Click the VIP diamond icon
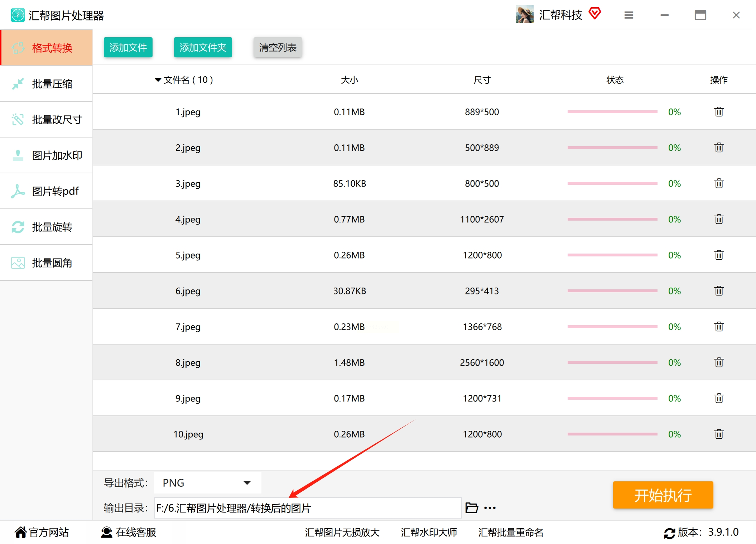Screen dimensions: 756x544 pyautogui.click(x=595, y=14)
